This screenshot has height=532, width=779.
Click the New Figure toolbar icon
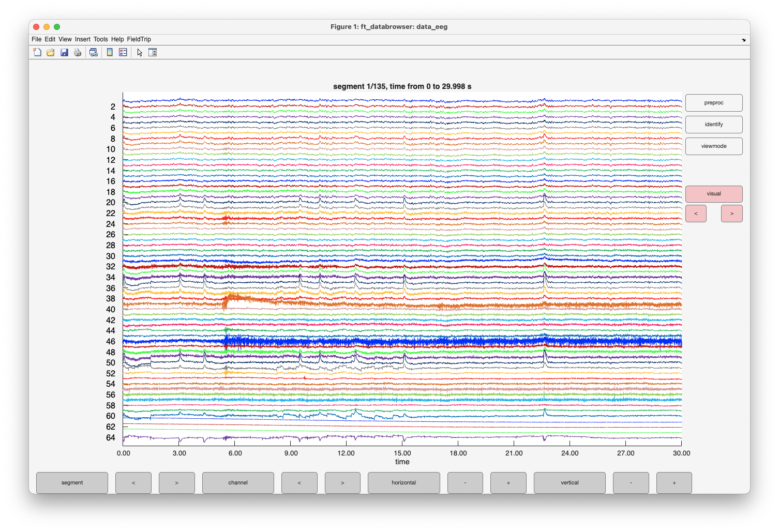37,52
